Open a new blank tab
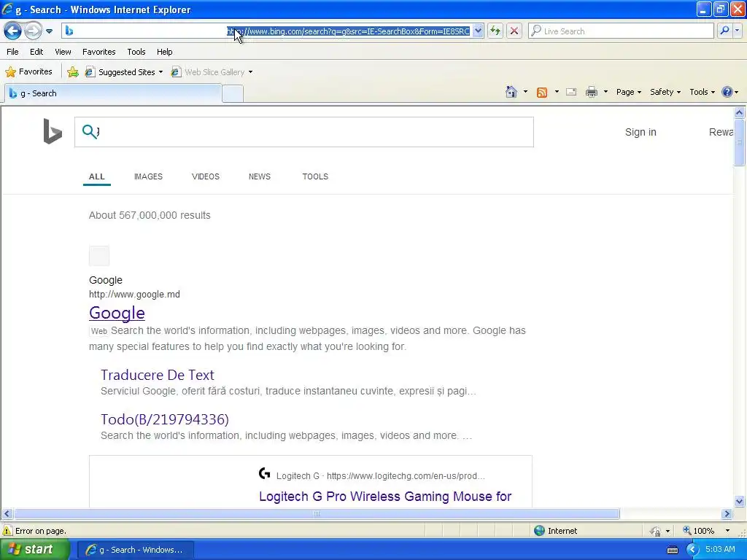The height and width of the screenshot is (560, 747). tap(233, 94)
